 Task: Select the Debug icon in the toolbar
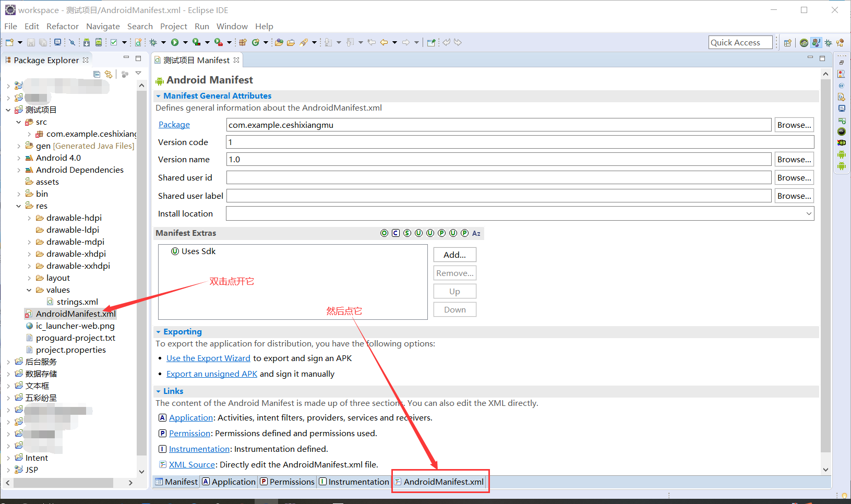click(153, 42)
